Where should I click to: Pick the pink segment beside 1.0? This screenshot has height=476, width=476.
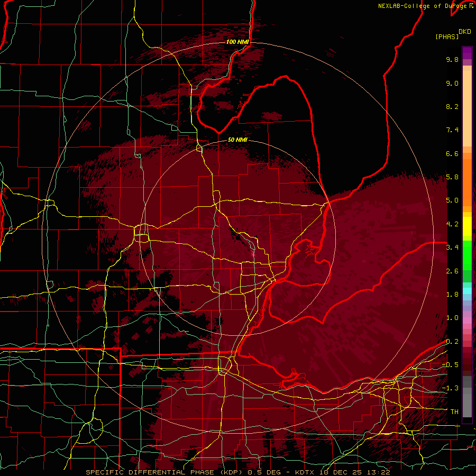click(x=467, y=320)
